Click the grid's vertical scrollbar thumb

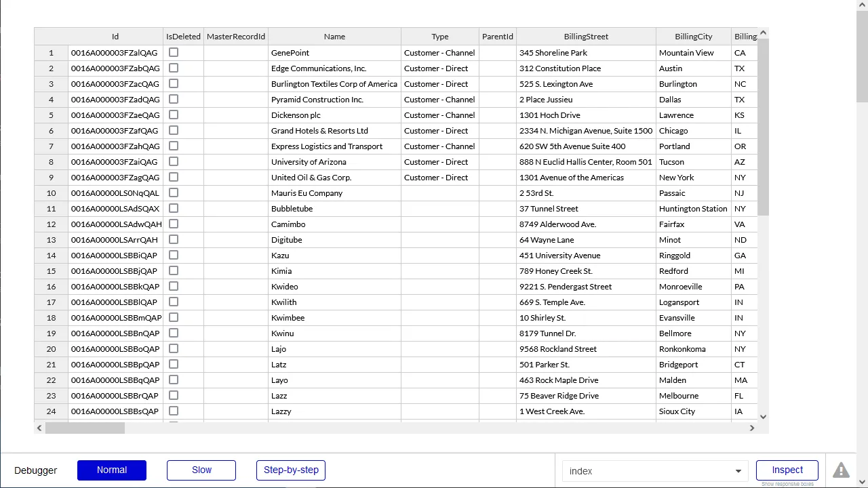coord(763,127)
